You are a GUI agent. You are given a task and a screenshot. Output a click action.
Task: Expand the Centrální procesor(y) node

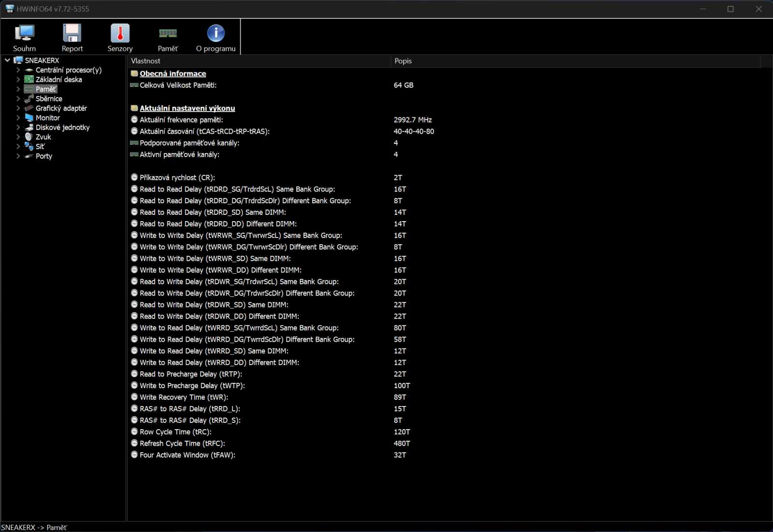tap(18, 70)
